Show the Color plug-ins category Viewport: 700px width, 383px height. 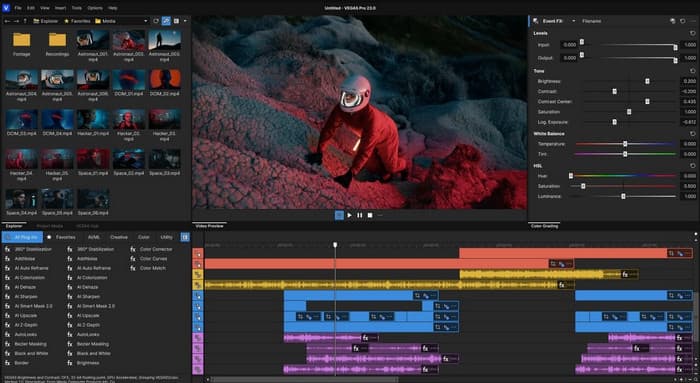click(x=144, y=237)
